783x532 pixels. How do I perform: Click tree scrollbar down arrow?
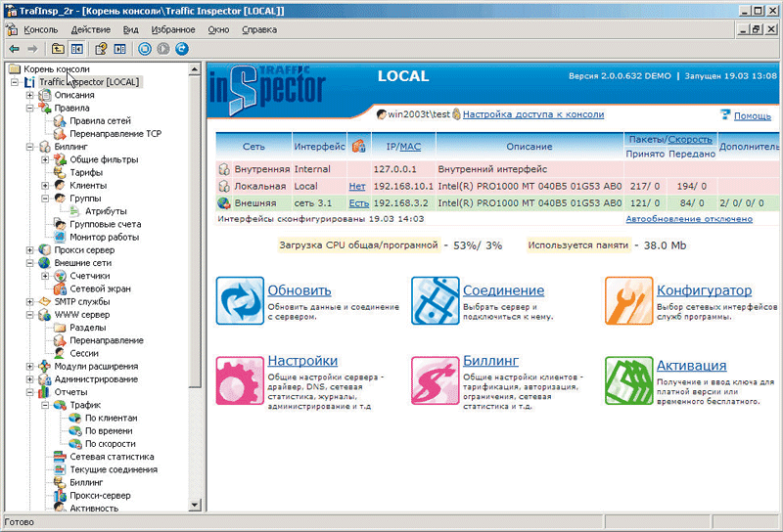[195, 505]
